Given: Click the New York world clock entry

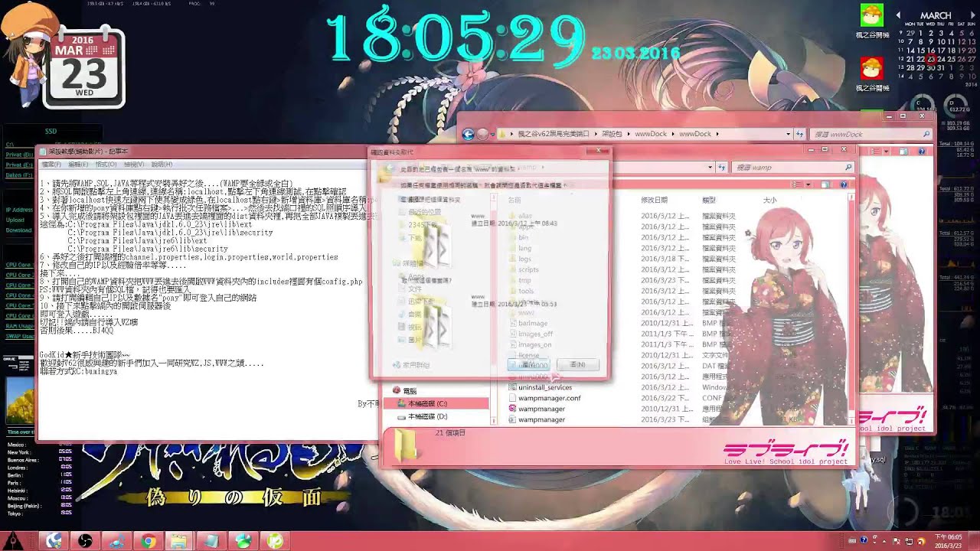Looking at the screenshot, I should (x=19, y=452).
